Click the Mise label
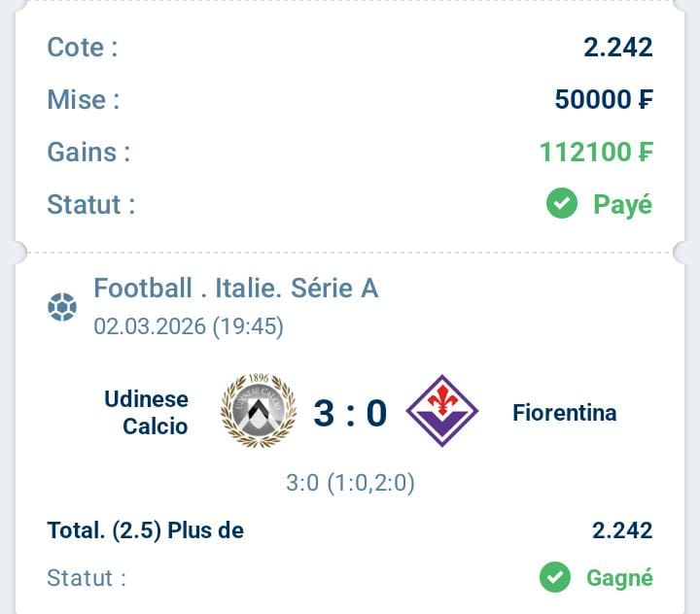This screenshot has width=700, height=614. tap(84, 99)
